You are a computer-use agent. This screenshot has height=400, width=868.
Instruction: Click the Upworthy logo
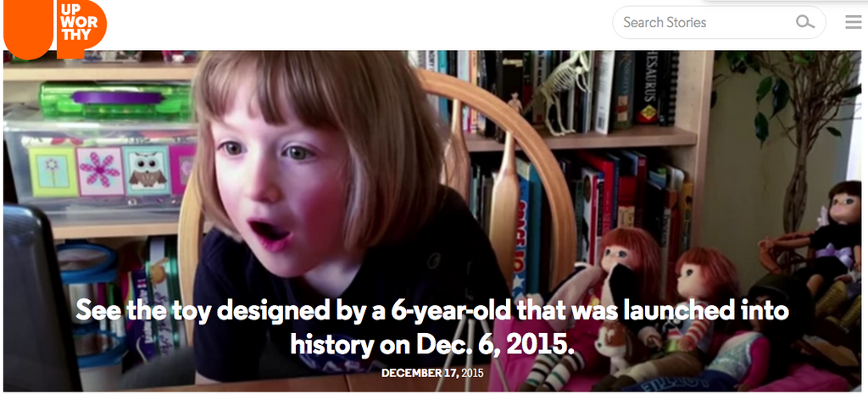pos(55,29)
